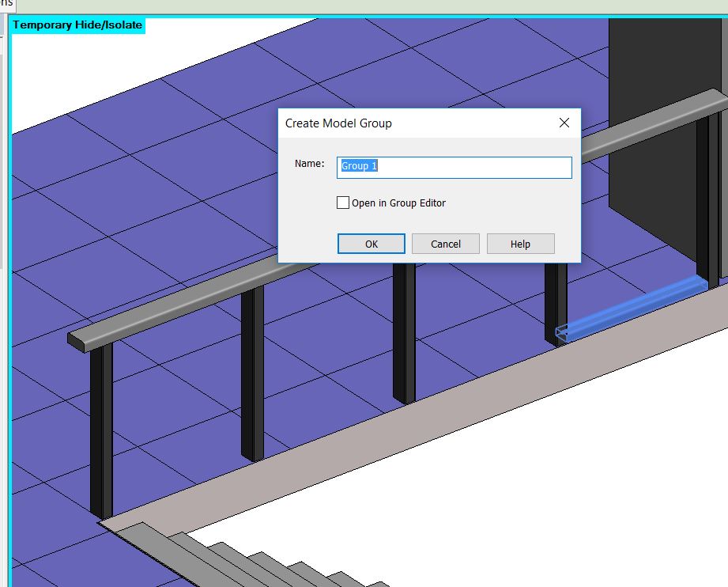The width and height of the screenshot is (728, 587).
Task: Click the Create Model Group title text
Action: (338, 123)
